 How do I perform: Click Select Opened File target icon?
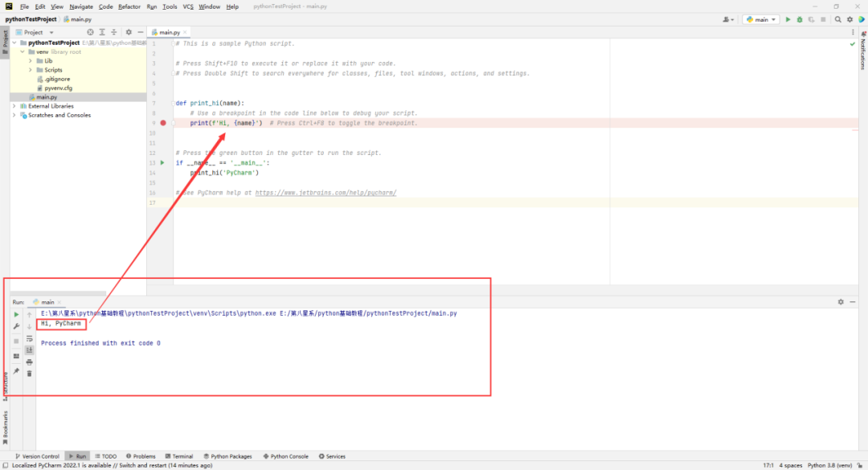pyautogui.click(x=90, y=32)
